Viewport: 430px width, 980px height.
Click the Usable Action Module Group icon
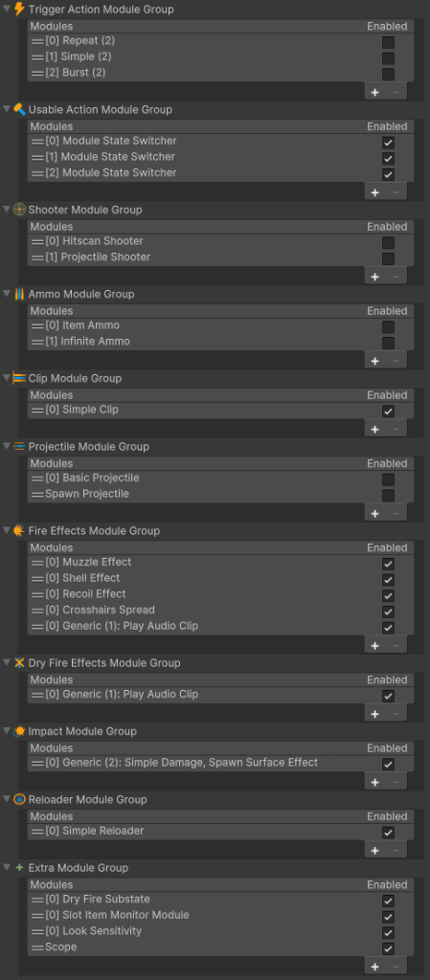pos(19,109)
